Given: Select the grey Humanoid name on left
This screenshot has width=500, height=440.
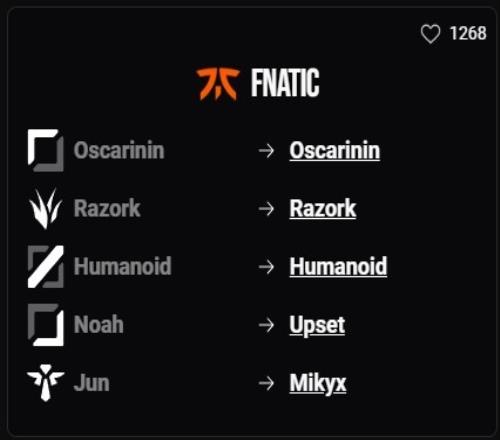Looking at the screenshot, I should coord(123,266).
